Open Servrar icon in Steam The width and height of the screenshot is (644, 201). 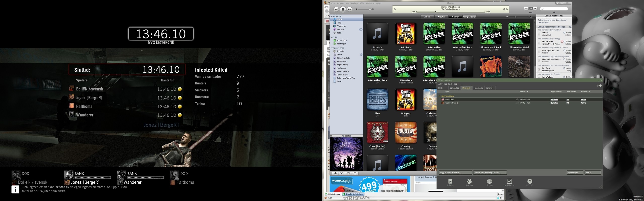coord(490,182)
